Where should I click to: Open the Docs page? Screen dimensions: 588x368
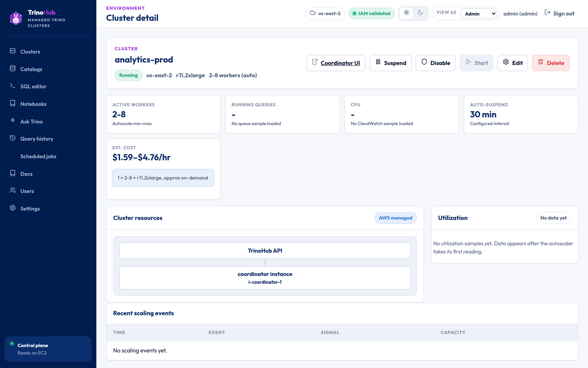point(48,174)
